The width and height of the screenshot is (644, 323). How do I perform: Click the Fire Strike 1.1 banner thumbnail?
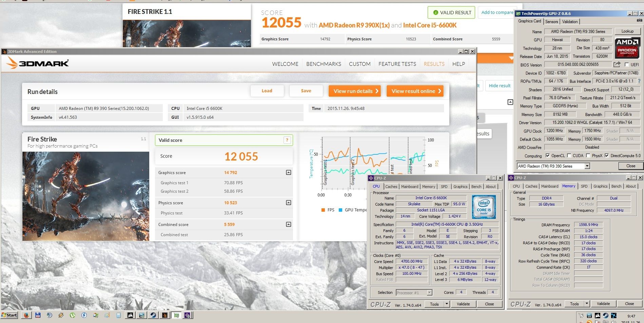tap(187, 33)
